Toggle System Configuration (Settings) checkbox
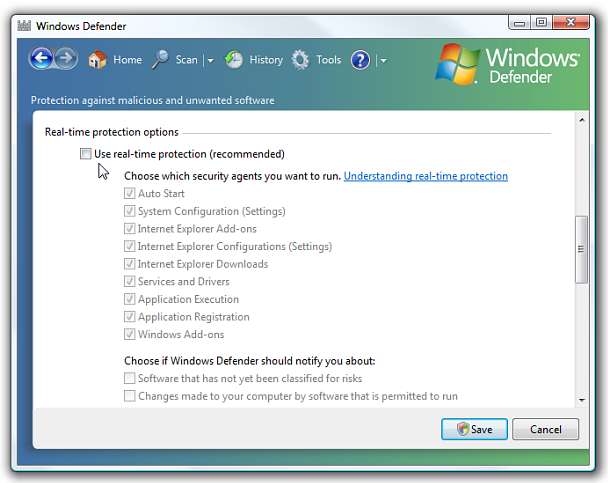This screenshot has height=483, width=608. 130,211
